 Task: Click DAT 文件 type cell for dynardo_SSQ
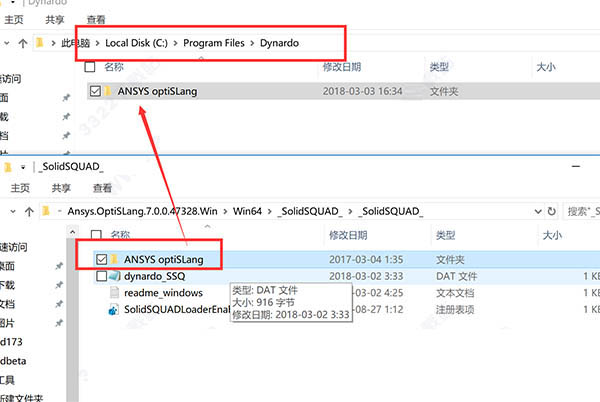pyautogui.click(x=457, y=276)
